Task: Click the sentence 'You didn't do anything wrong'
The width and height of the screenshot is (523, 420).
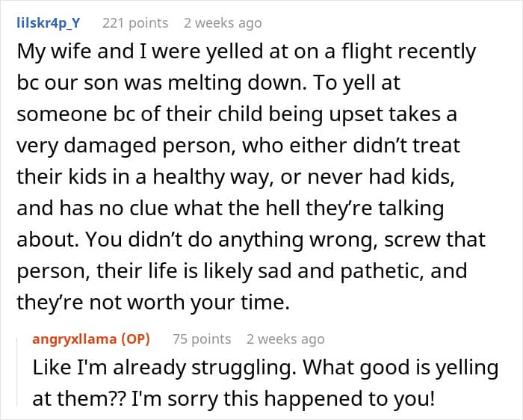Action: pos(232,240)
